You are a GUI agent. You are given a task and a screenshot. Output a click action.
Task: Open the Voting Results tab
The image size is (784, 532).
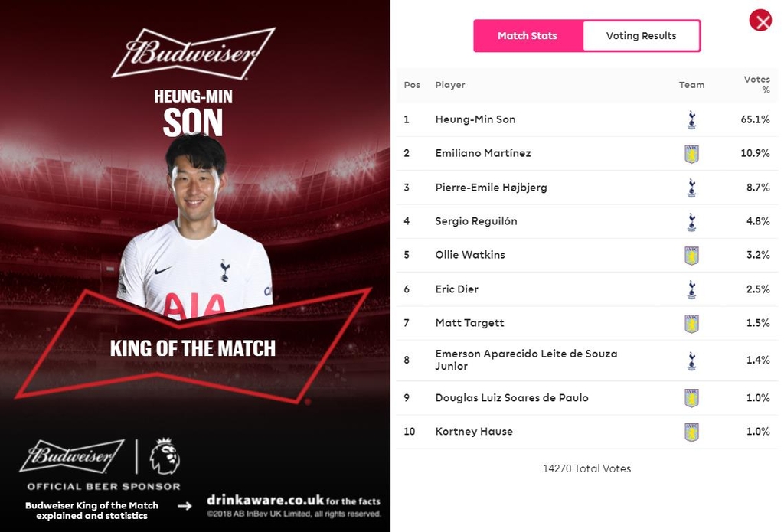click(x=641, y=36)
